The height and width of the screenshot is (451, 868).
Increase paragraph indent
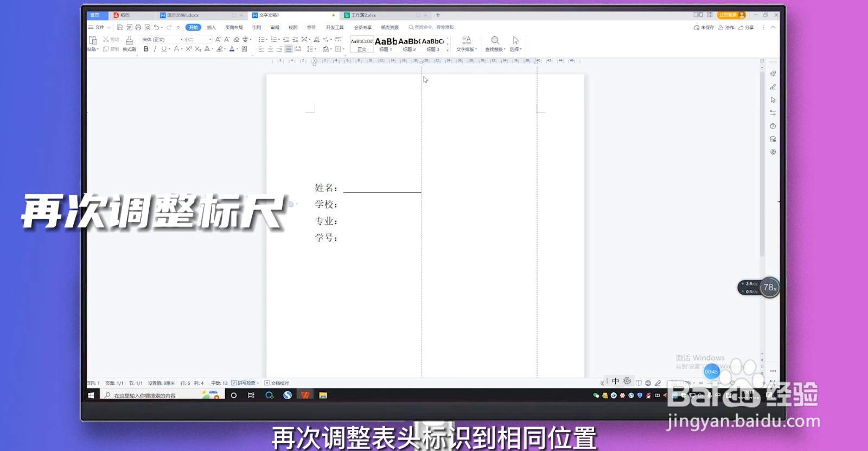tap(295, 39)
